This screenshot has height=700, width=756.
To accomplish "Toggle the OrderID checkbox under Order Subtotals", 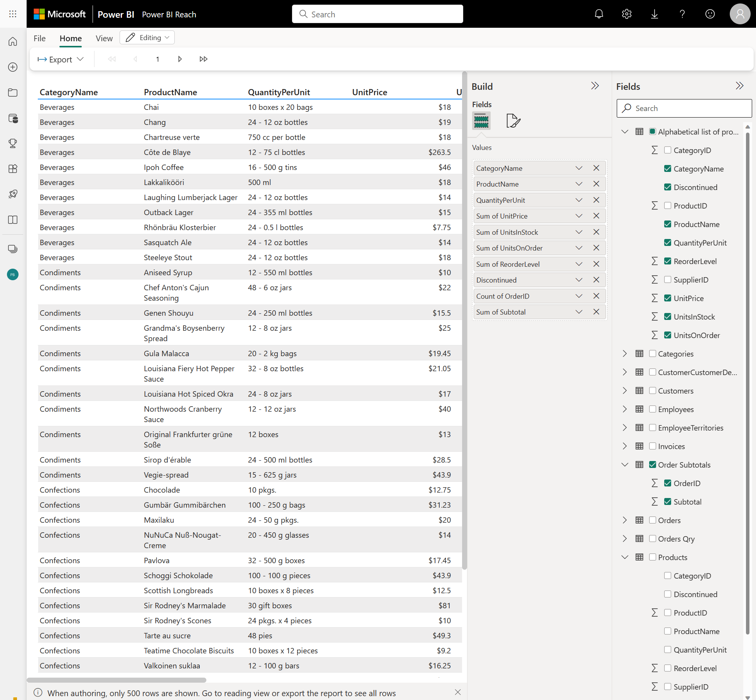I will (x=668, y=483).
